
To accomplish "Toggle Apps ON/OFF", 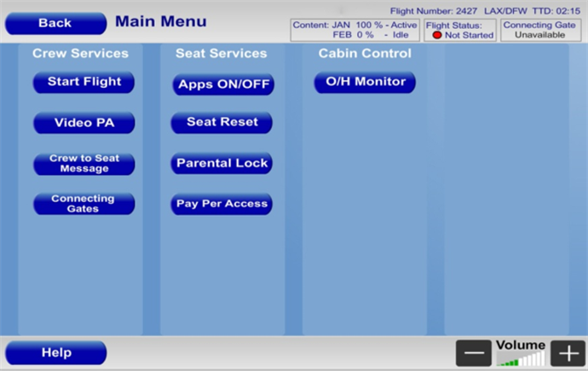I will pyautogui.click(x=222, y=84).
